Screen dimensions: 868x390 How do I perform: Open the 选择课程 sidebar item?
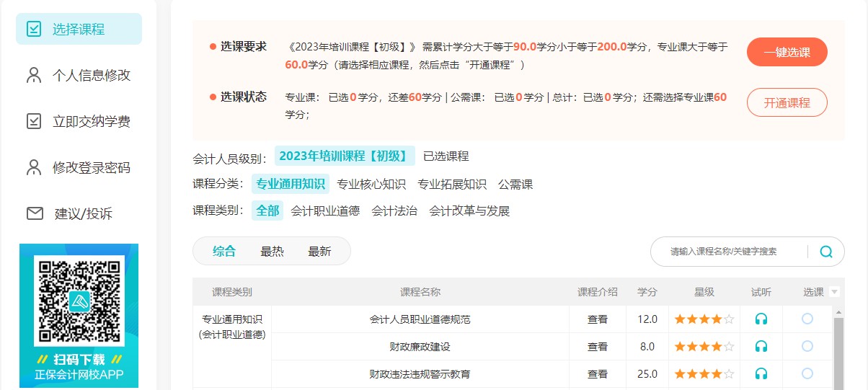[79, 29]
